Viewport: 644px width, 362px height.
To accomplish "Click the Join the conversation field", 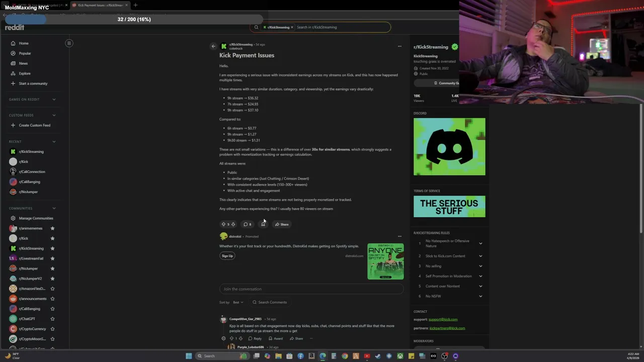I will pyautogui.click(x=311, y=289).
